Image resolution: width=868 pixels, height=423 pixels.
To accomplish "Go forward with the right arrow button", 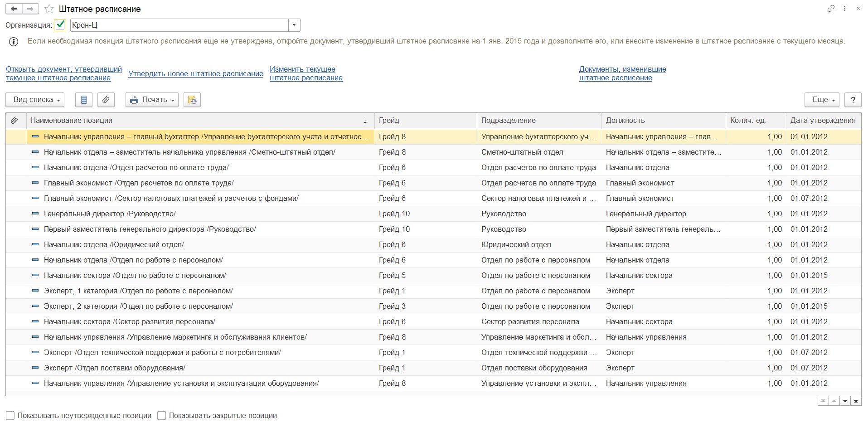I will tap(30, 9).
